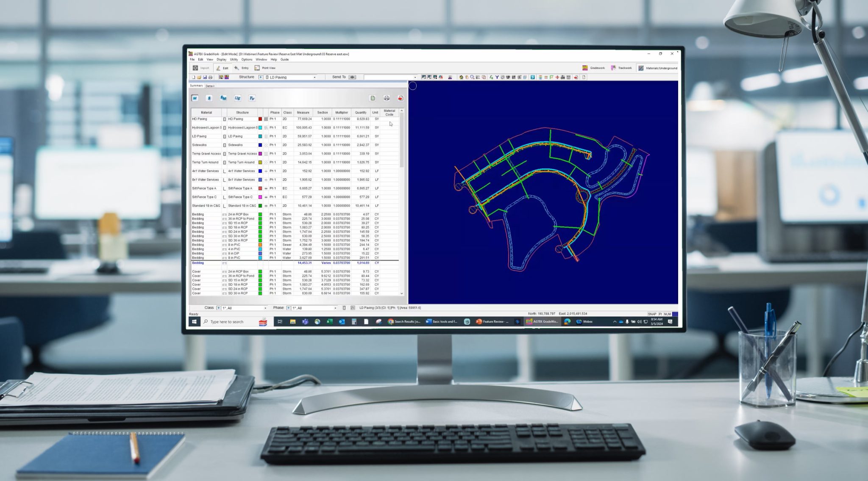Expand the Phase filter dropdown
This screenshot has height=481, width=868.
[x=335, y=308]
